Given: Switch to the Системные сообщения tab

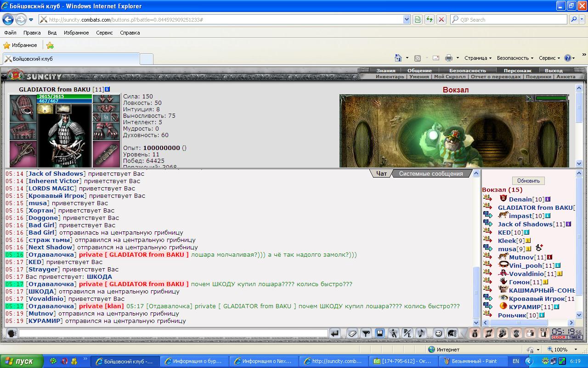Looking at the screenshot, I should click(x=431, y=173).
